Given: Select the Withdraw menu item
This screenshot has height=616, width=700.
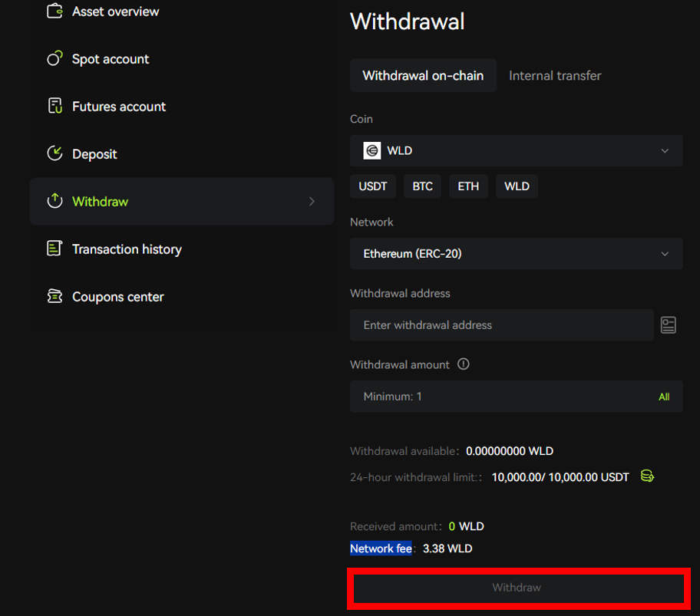Looking at the screenshot, I should click(181, 201).
